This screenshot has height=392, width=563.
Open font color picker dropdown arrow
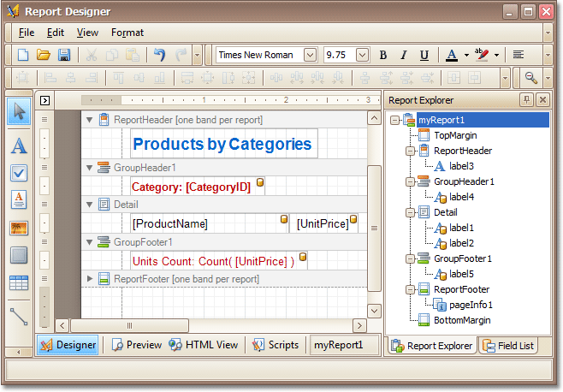(466, 55)
